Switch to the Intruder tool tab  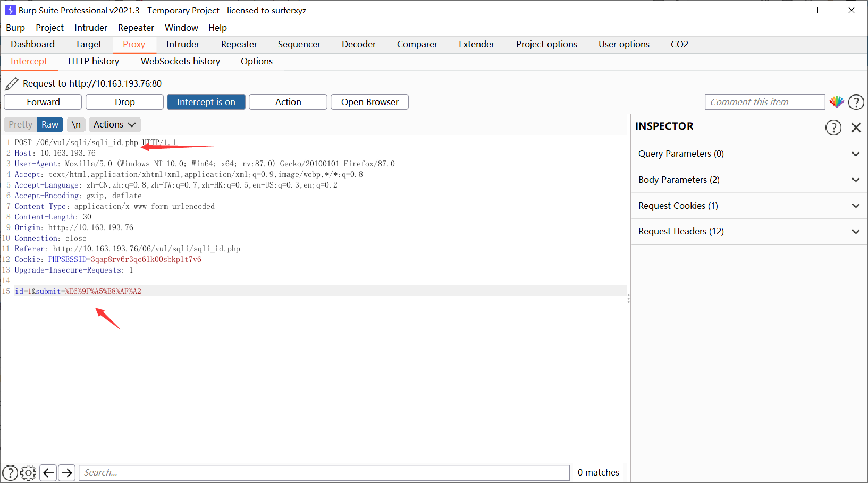pos(183,44)
